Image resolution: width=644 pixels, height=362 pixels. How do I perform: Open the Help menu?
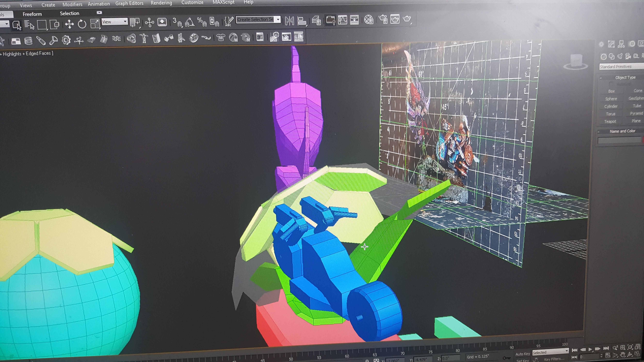click(x=249, y=2)
